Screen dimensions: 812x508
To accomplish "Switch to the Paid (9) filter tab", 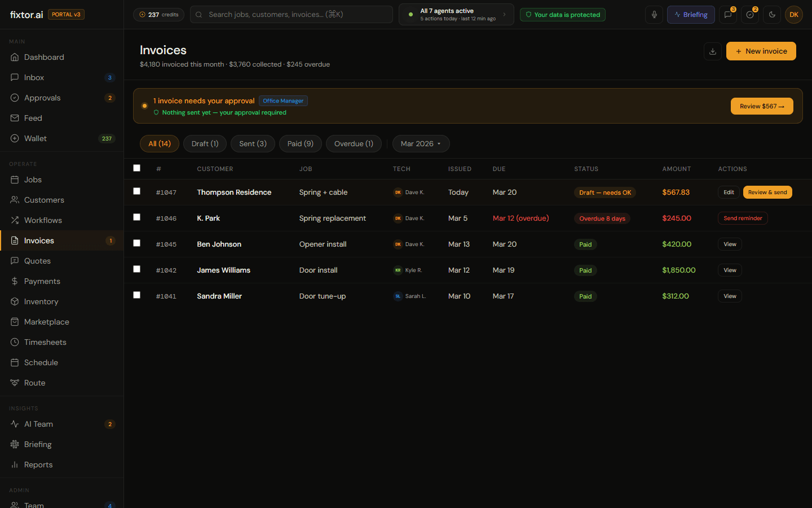I will [x=300, y=143].
